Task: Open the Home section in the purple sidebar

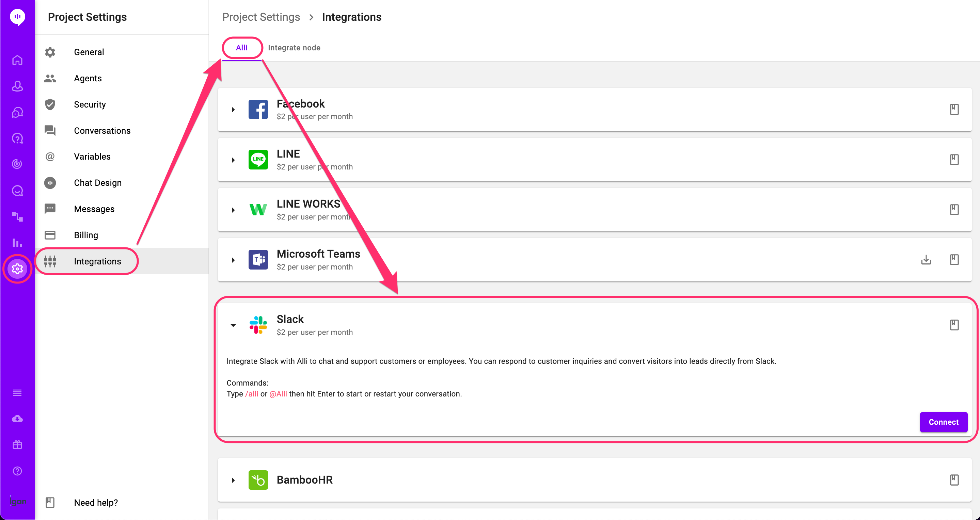Action: 17,60
